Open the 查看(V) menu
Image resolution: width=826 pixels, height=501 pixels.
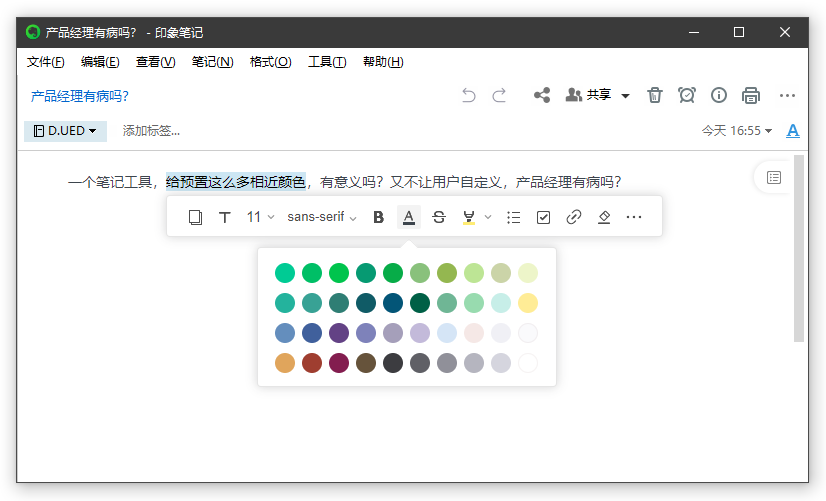click(155, 62)
